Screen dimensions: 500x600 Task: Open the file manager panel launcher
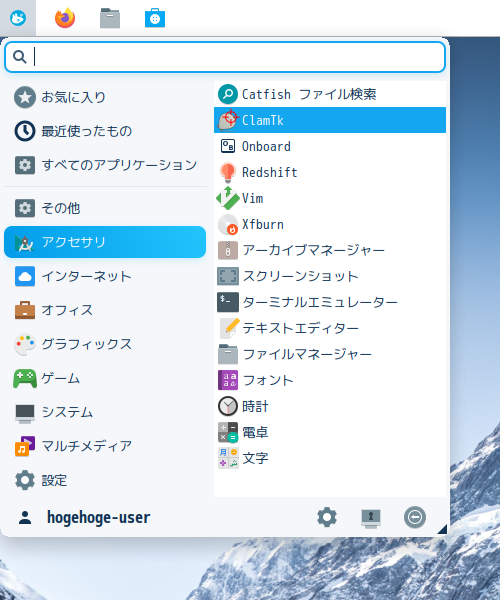tap(110, 18)
